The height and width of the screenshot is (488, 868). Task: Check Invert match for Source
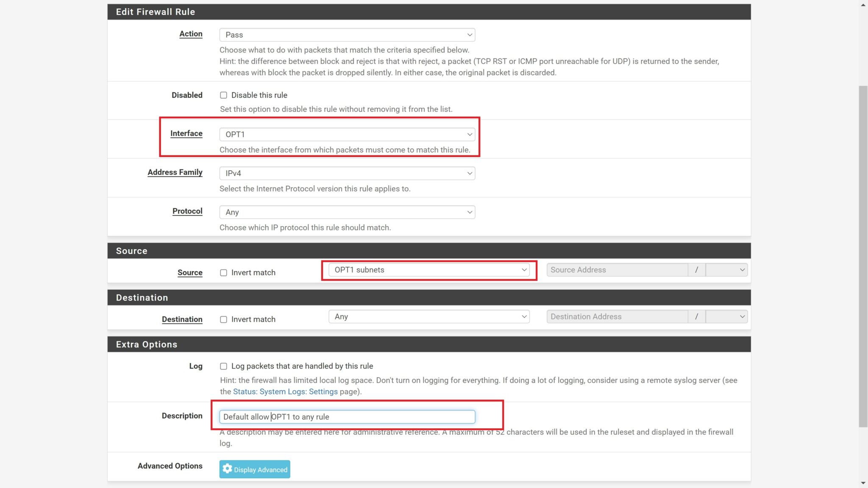click(224, 272)
